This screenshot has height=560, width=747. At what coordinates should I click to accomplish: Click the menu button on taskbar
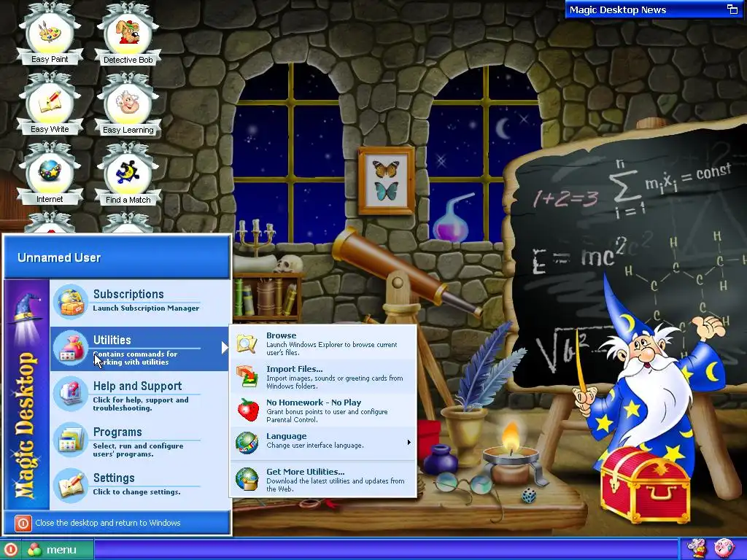pyautogui.click(x=58, y=550)
